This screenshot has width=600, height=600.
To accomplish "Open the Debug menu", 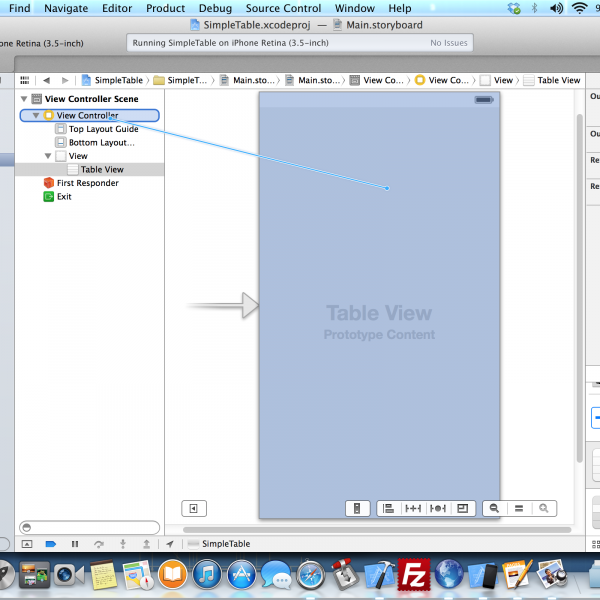I will (x=215, y=8).
